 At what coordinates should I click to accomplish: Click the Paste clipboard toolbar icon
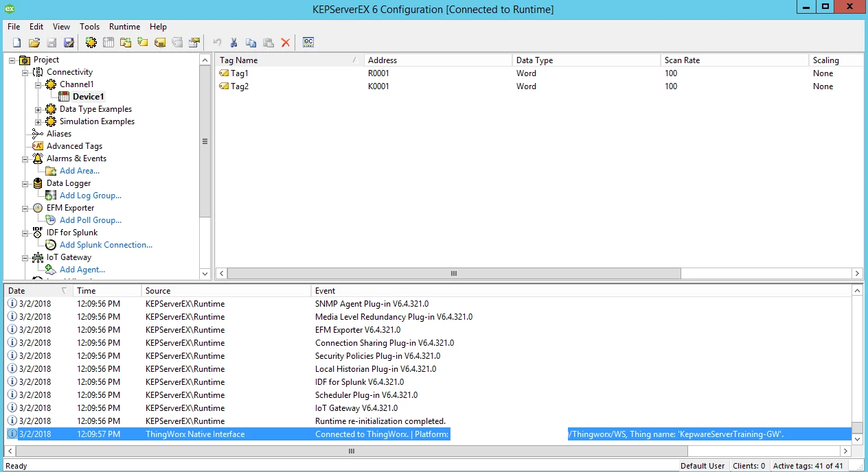[x=269, y=43]
